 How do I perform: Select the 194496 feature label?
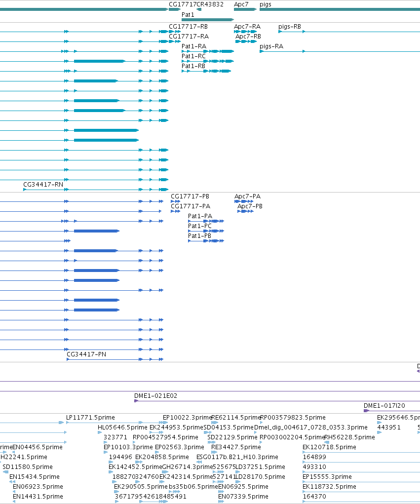point(120,457)
